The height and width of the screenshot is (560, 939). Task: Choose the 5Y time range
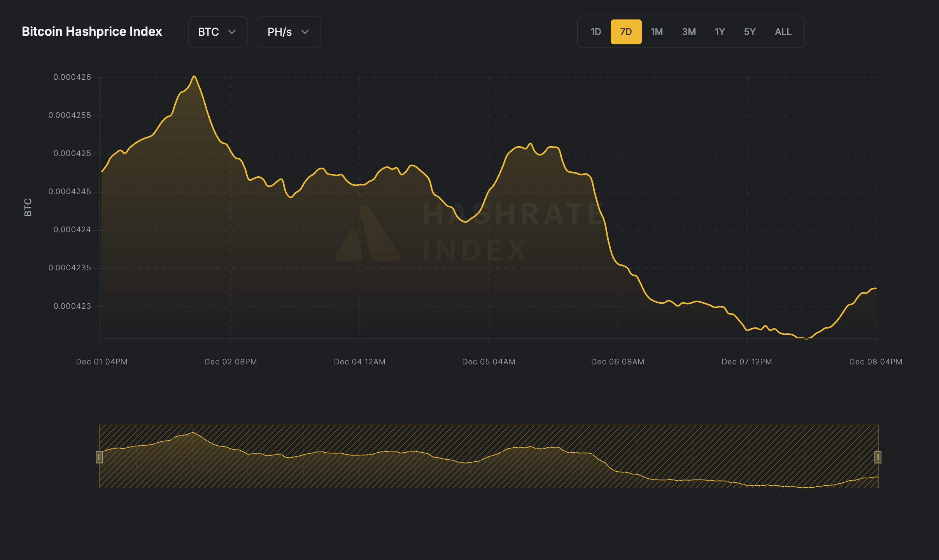(x=750, y=31)
